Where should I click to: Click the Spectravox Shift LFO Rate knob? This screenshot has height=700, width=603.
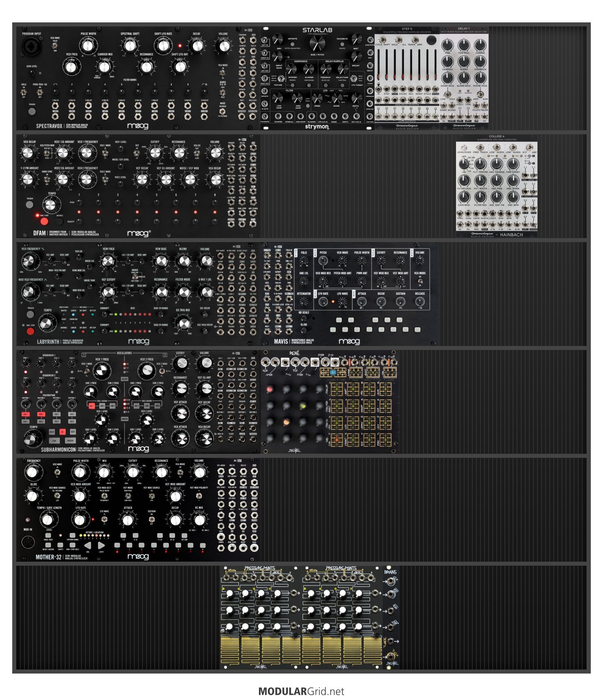[x=163, y=45]
